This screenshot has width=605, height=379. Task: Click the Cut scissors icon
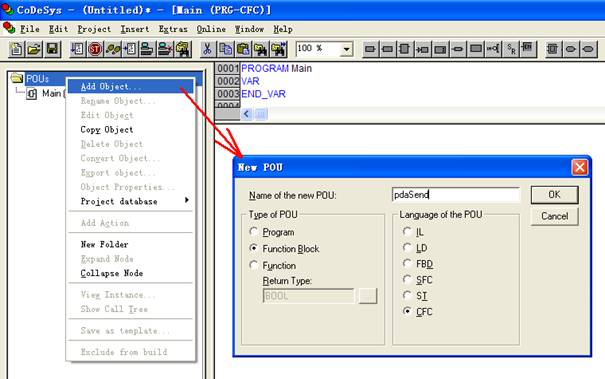[x=207, y=49]
